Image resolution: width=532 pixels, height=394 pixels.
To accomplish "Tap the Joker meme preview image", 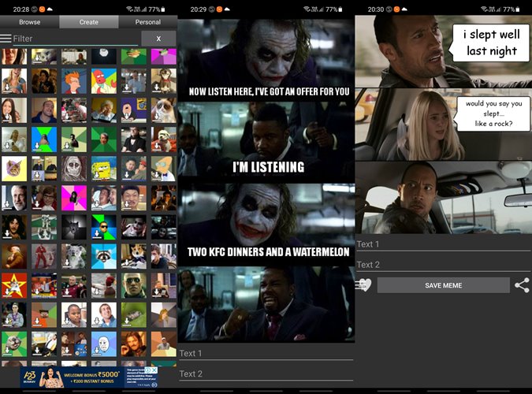I will point(266,180).
